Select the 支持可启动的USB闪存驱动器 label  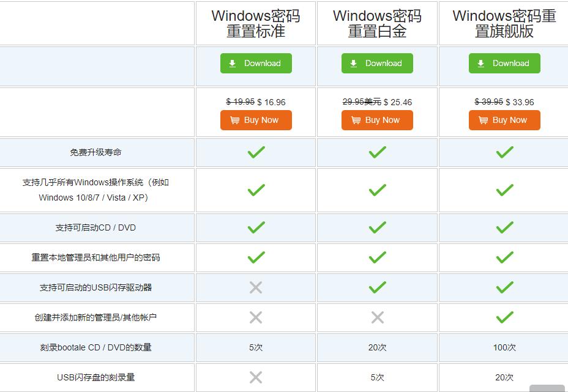[x=95, y=288]
